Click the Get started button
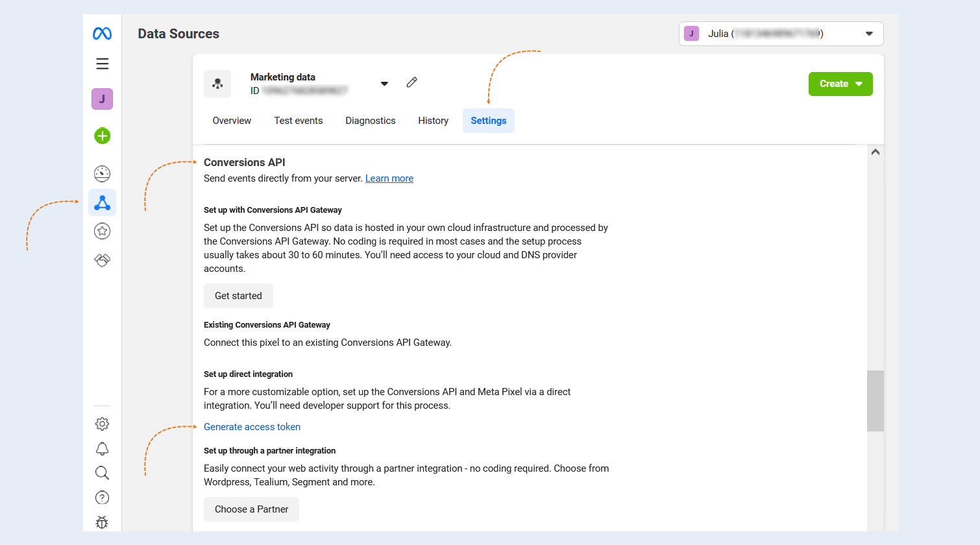The height and width of the screenshot is (545, 980). [x=238, y=296]
